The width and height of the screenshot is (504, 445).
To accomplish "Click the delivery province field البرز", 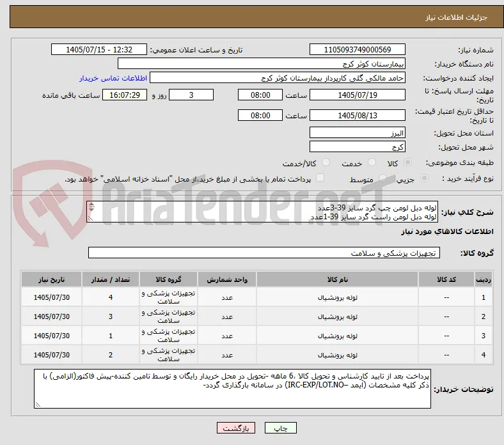I will (x=357, y=133).
